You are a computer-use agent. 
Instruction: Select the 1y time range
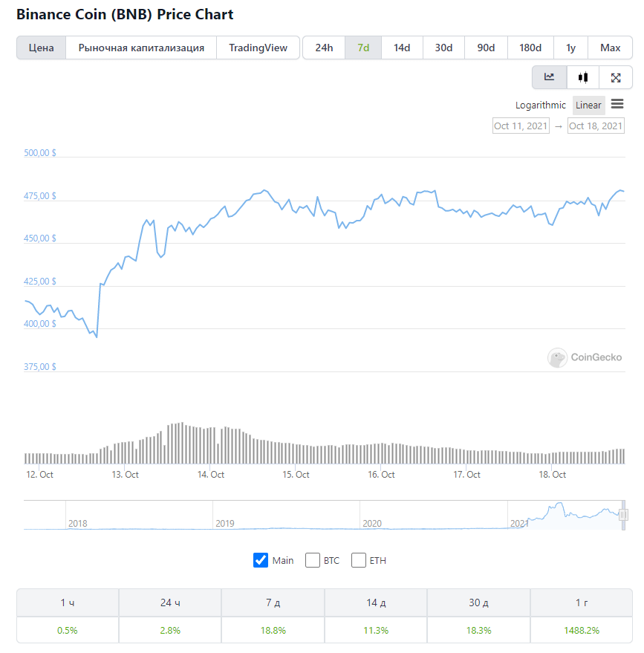pos(570,48)
